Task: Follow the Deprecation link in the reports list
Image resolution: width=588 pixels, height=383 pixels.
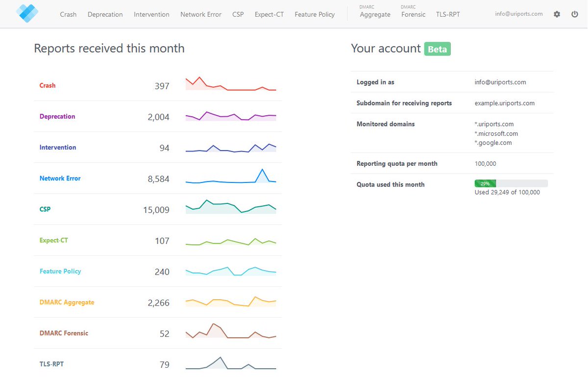Action: (x=57, y=116)
